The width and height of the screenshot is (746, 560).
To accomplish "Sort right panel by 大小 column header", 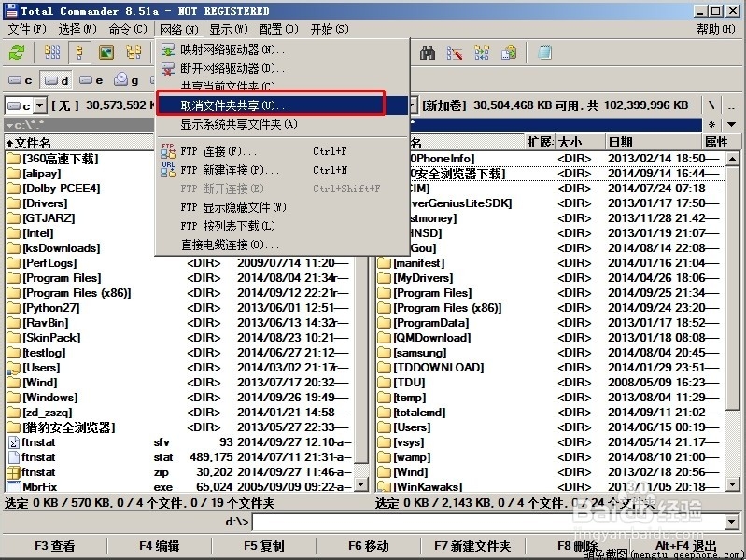I will (579, 142).
